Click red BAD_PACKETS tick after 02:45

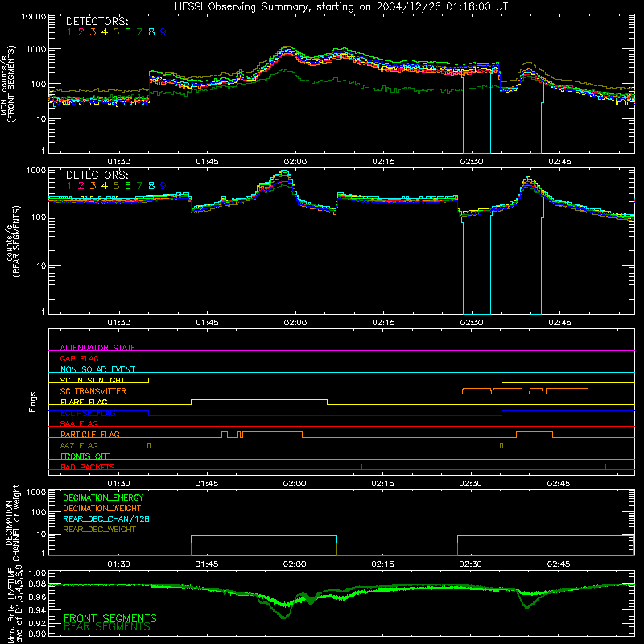point(605,467)
